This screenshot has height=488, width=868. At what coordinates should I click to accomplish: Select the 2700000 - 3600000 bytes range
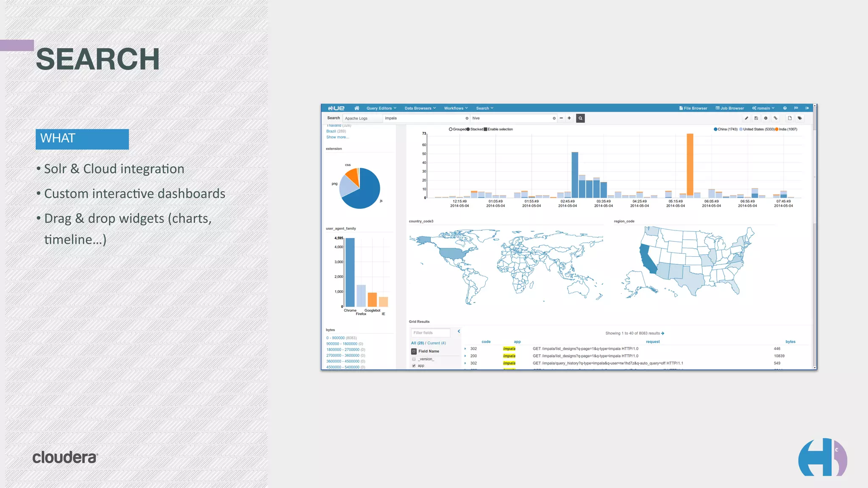point(343,356)
